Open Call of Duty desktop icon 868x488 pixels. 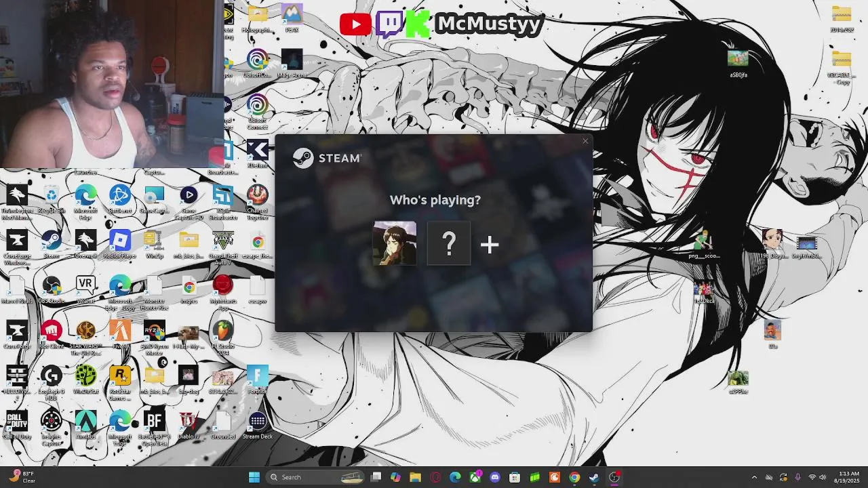(x=17, y=426)
